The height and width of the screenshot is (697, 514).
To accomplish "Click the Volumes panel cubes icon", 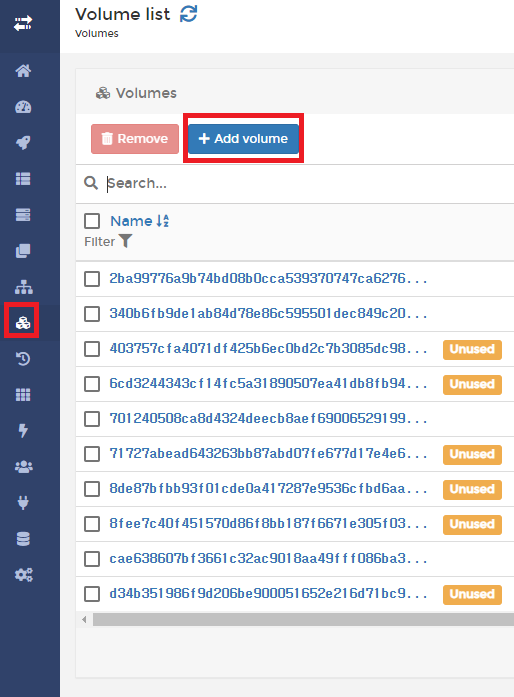I will [103, 93].
